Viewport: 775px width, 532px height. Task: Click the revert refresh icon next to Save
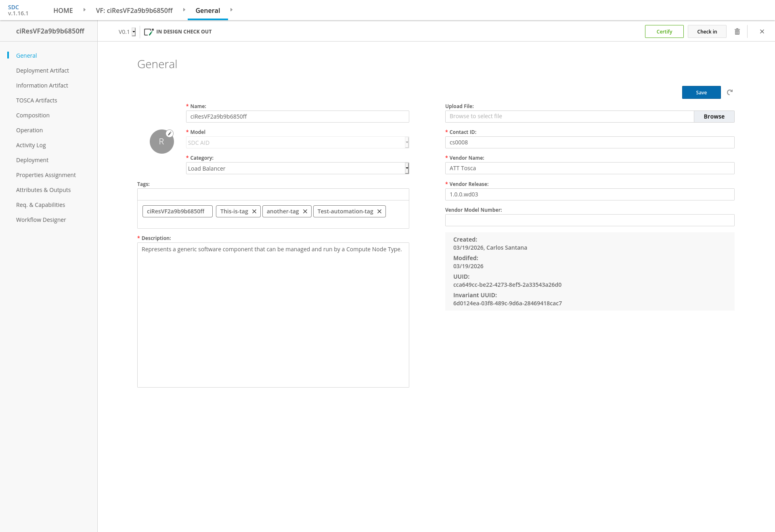coord(730,92)
